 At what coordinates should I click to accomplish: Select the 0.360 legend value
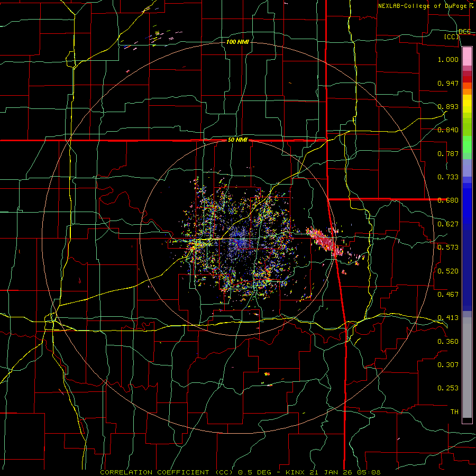coord(448,342)
